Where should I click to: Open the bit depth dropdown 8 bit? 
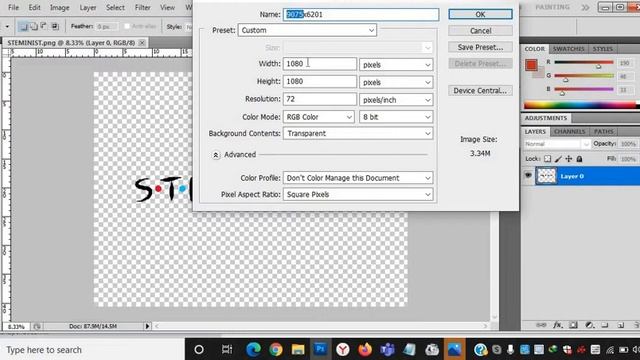[x=396, y=117]
